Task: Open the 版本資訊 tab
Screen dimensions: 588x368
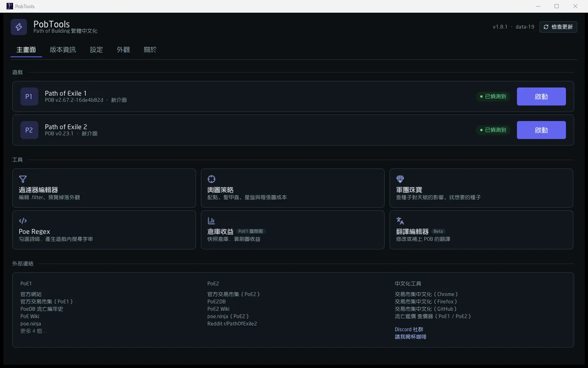Action: tap(63, 50)
